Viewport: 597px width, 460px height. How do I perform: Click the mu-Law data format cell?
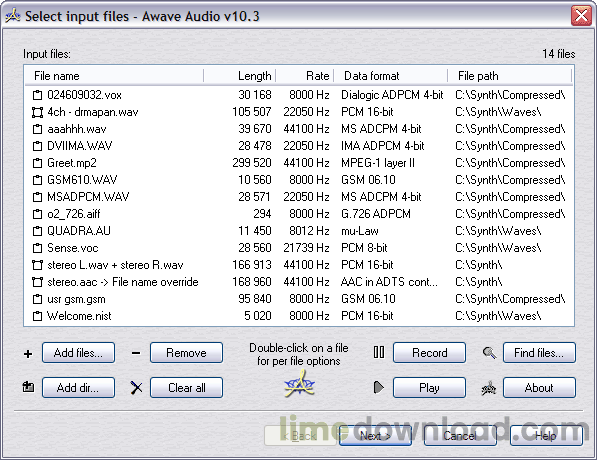(x=359, y=231)
